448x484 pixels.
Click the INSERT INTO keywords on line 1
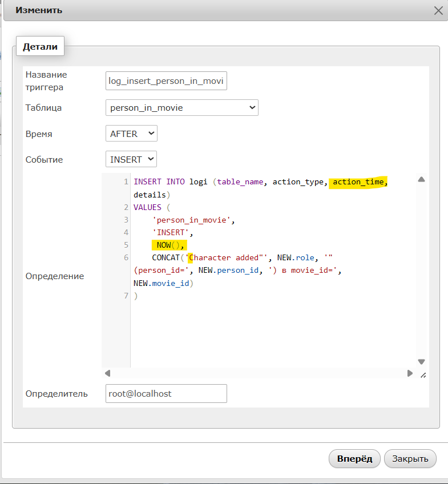tap(159, 181)
